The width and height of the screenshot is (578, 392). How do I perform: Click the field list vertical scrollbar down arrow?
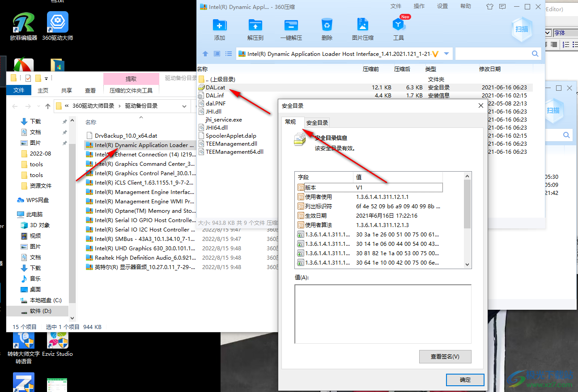(x=467, y=264)
